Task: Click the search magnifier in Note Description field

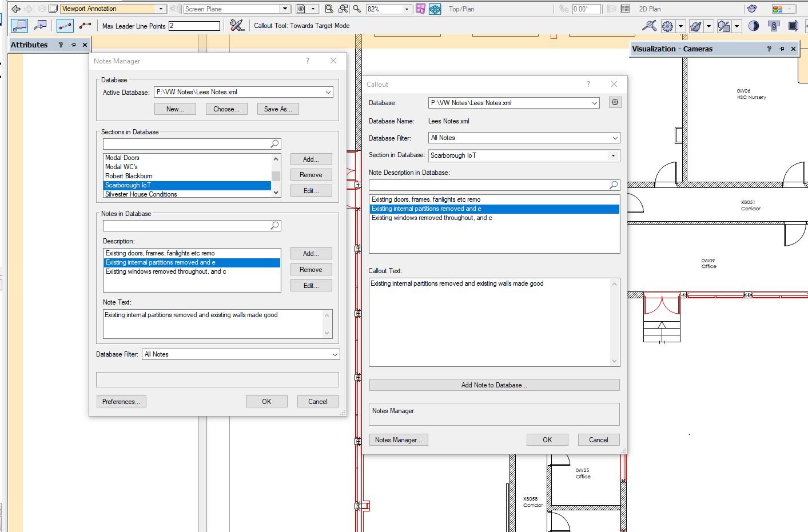Action: coord(613,185)
